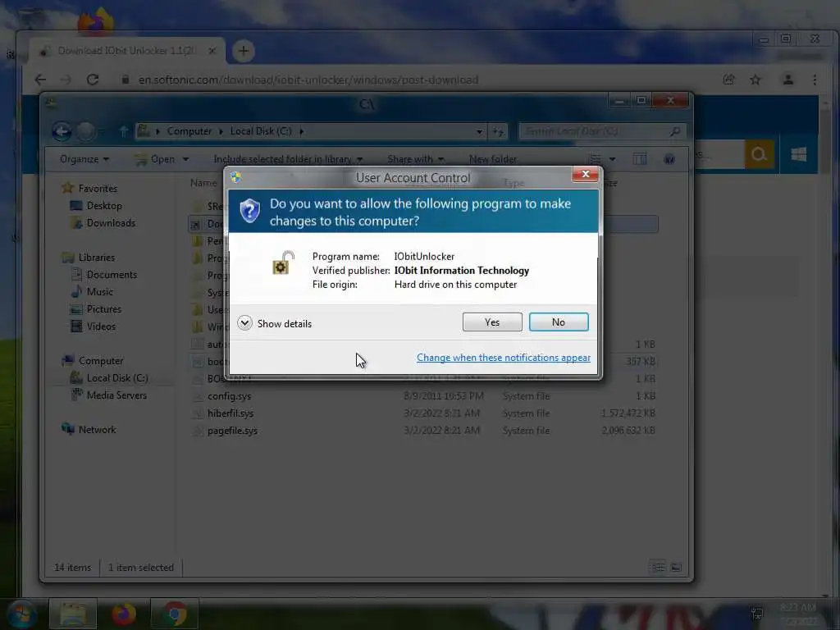
Task: Click the Explorer address bar refresh button
Action: (498, 131)
